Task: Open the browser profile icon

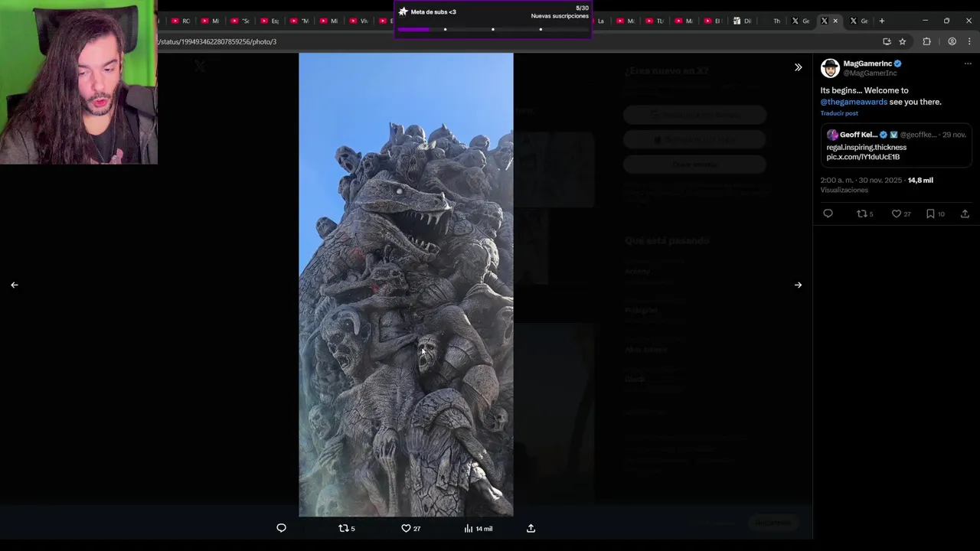Action: pos(952,41)
